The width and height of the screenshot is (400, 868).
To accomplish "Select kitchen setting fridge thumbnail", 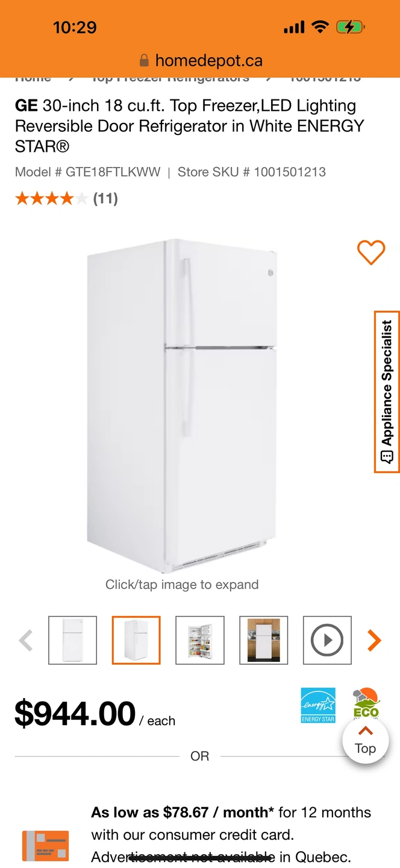I will (264, 640).
